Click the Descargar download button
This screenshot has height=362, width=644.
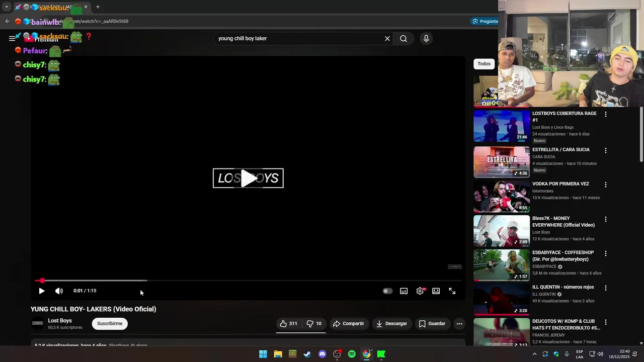pyautogui.click(x=391, y=324)
